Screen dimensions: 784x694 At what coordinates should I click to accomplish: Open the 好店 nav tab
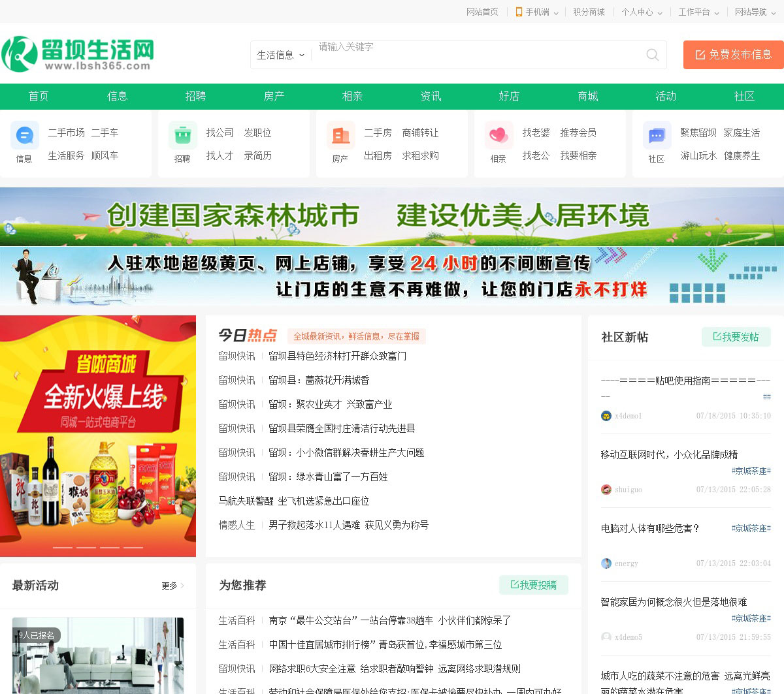coord(509,97)
